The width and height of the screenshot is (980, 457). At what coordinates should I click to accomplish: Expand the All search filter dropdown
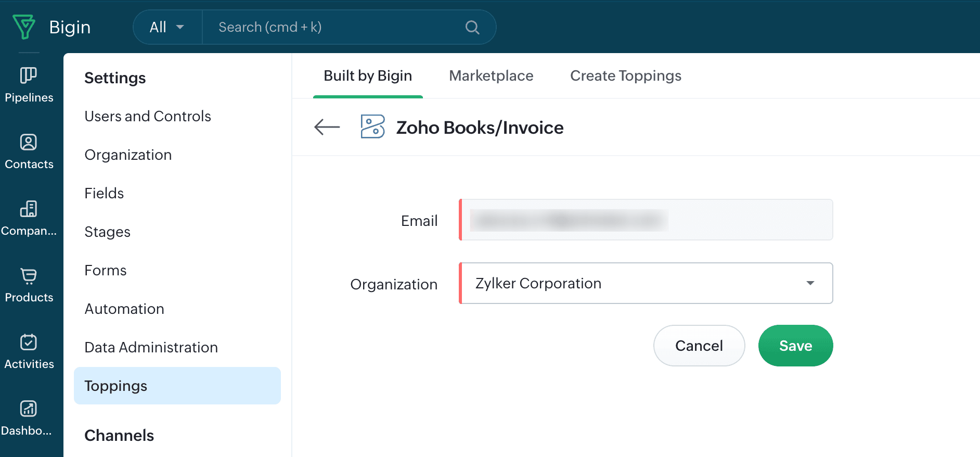167,27
